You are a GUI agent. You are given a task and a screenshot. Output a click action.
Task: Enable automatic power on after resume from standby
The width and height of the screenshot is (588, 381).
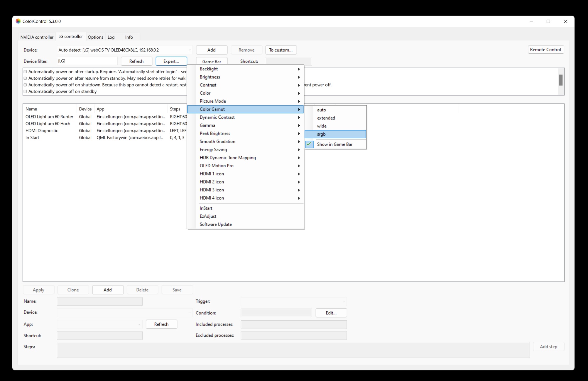coord(25,78)
